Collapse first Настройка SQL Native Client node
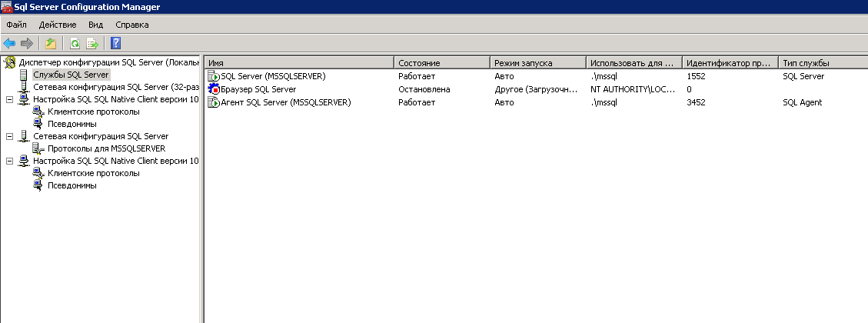The height and width of the screenshot is (323, 868). [x=9, y=100]
